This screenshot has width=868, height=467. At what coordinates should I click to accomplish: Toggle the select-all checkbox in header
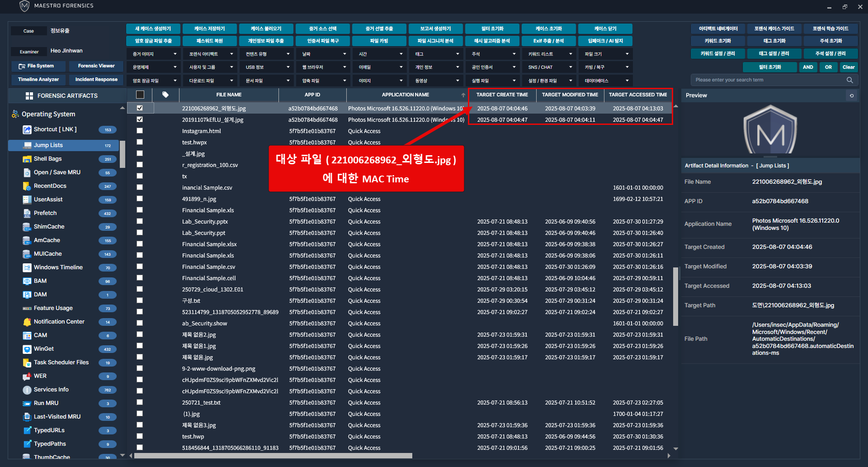[140, 95]
